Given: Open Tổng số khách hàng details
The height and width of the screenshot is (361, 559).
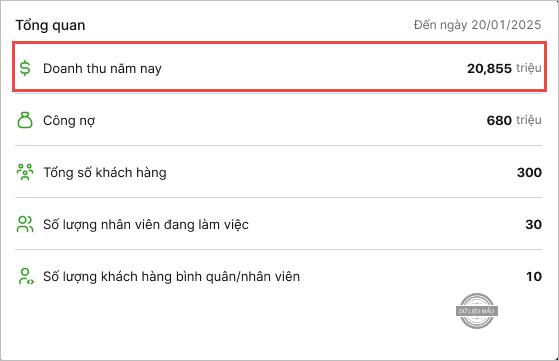Looking at the screenshot, I should click(105, 172).
